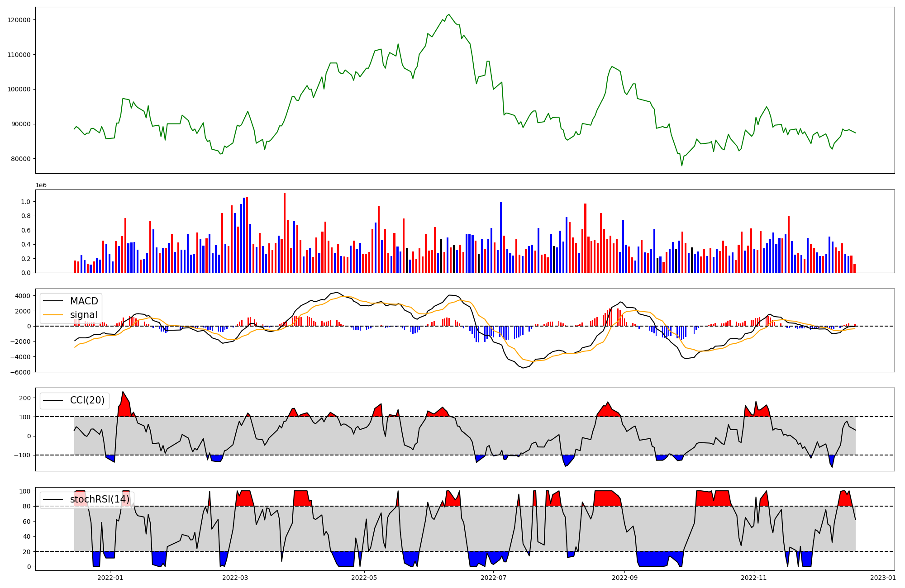The height and width of the screenshot is (588, 905).
Task: Pick the 2000 MACD axis tick
Action: point(23,311)
